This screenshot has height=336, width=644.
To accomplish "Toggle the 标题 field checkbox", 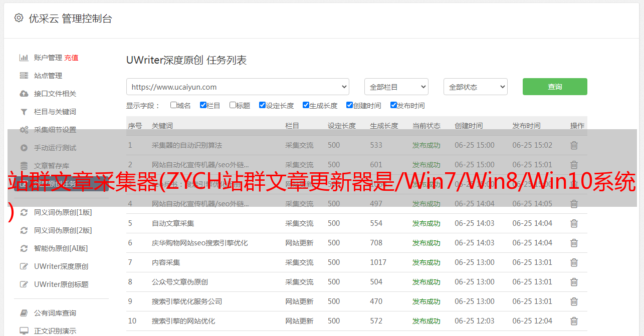I will (233, 105).
